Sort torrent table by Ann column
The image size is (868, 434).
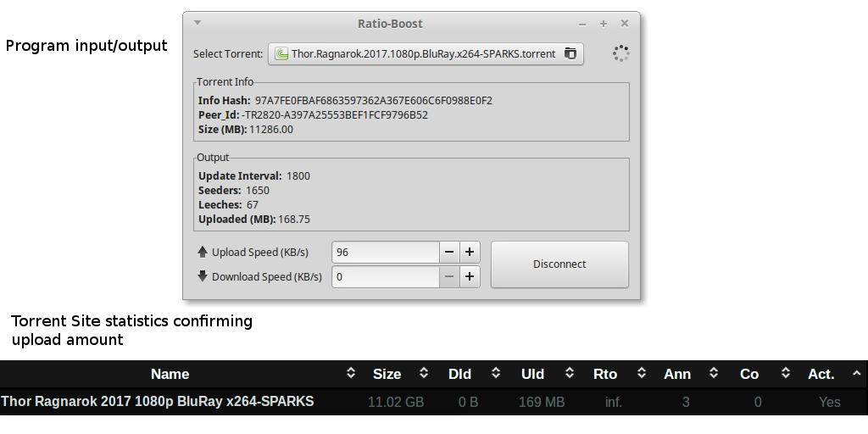tap(677, 374)
